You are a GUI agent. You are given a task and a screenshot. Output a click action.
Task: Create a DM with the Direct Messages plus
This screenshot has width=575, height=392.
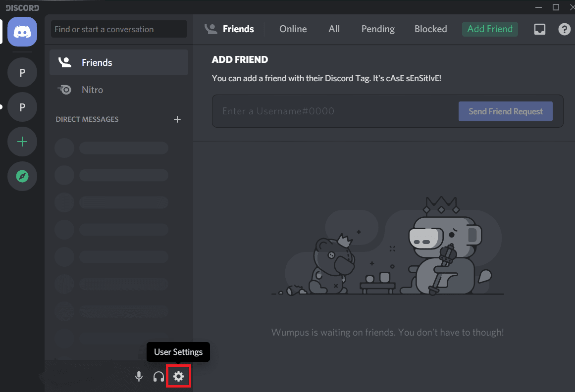tap(177, 119)
